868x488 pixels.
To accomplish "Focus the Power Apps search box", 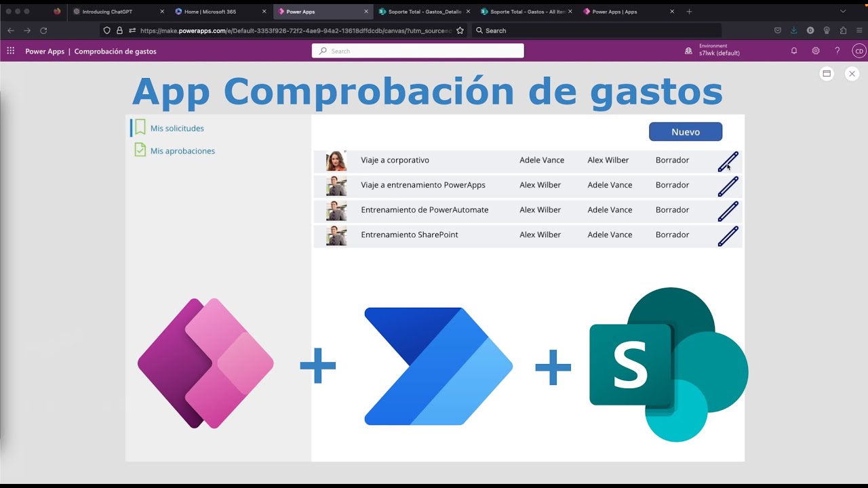I will (x=418, y=51).
